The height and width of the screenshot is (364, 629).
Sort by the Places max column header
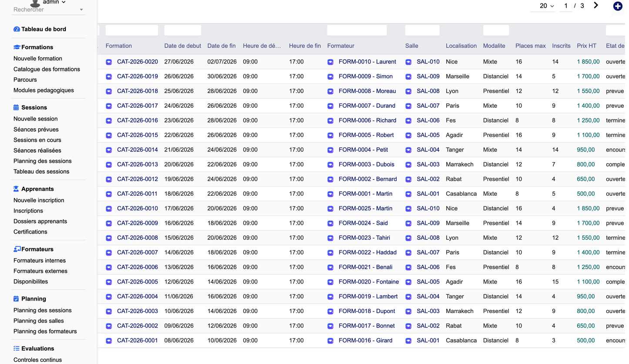(531, 46)
